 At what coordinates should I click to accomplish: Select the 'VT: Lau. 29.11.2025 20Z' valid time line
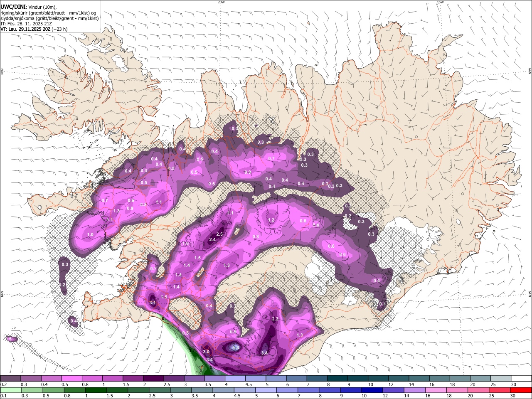click(x=25, y=29)
